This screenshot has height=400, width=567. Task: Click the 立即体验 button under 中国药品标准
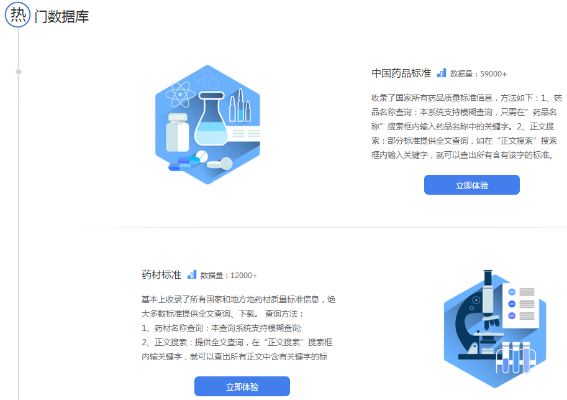[472, 185]
